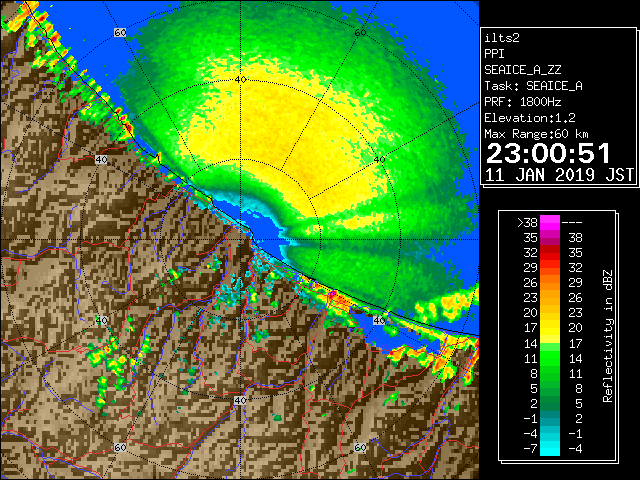The width and height of the screenshot is (640, 480).
Task: Click the yellow band beside legend label 17
Action: [550, 328]
